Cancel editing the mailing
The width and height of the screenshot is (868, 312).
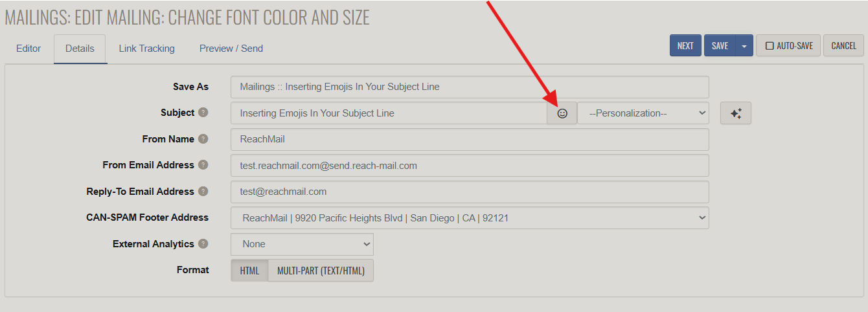[x=843, y=46]
